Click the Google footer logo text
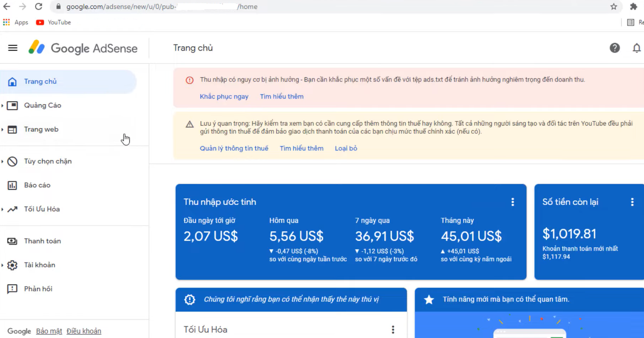Image resolution: width=644 pixels, height=338 pixels. pyautogui.click(x=19, y=331)
